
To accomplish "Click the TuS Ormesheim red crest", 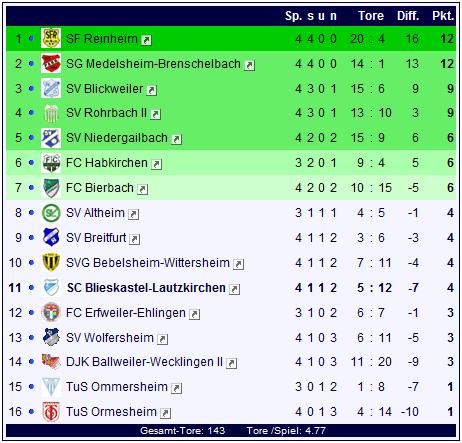I will [x=51, y=412].
